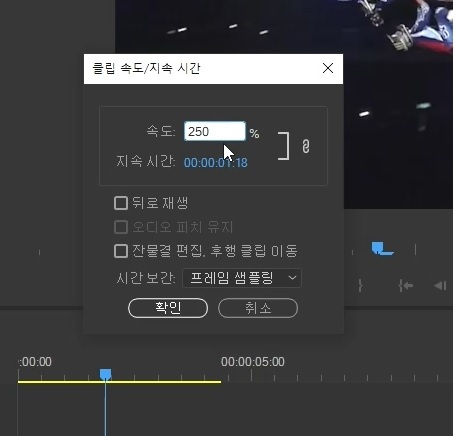Click the Mark Out brace icon
This screenshot has height=436, width=455.
360,286
